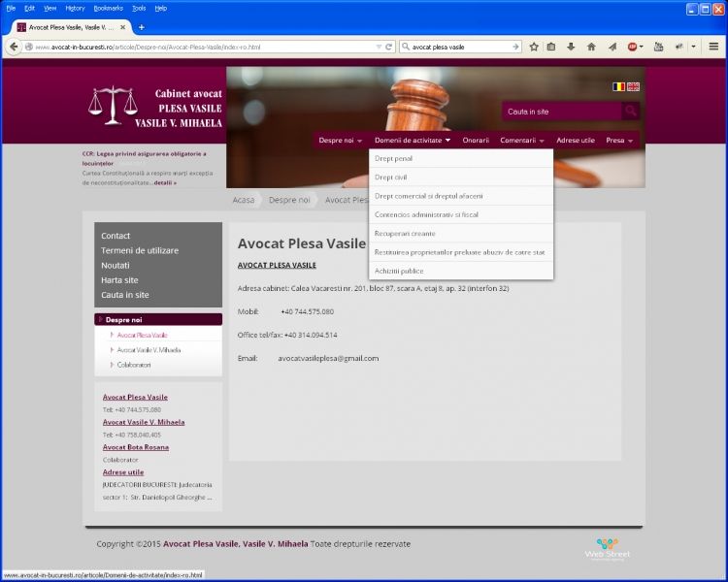Viewport: 728px width, 582px height.
Task: Select Colaboratori in the Despre noi sidebar
Action: pos(134,366)
